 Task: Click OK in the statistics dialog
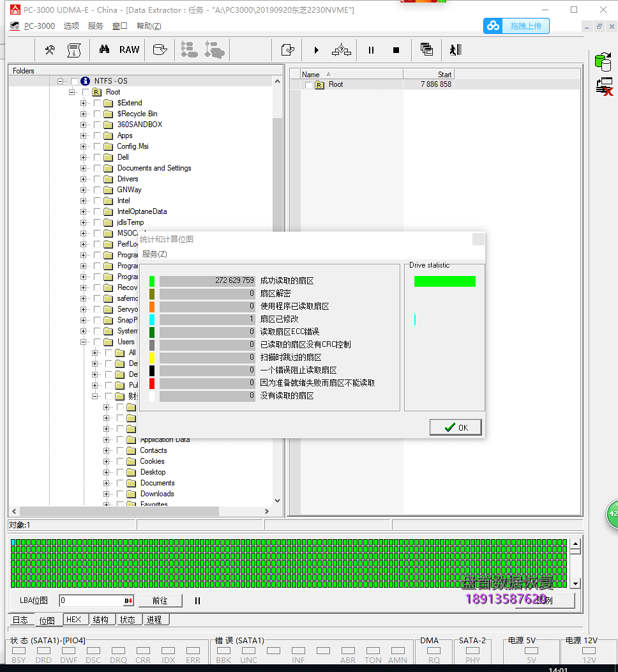(x=456, y=428)
